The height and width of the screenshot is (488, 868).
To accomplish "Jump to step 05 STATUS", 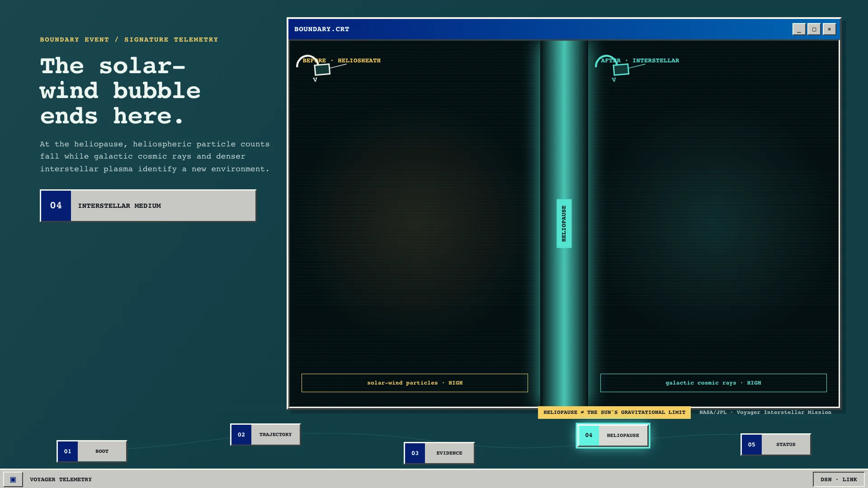I will click(776, 445).
